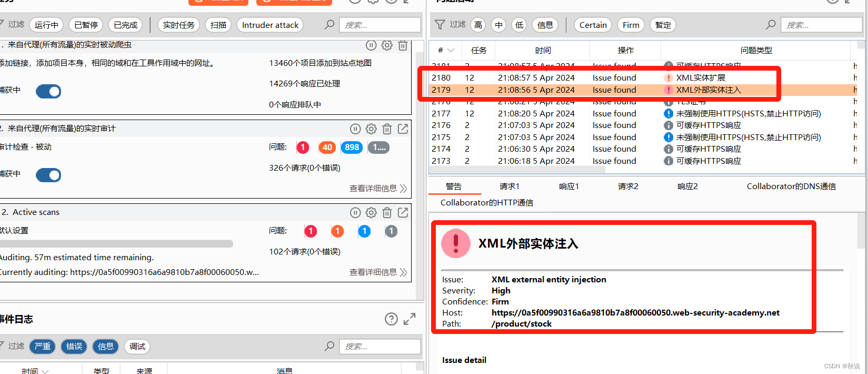Open 查看详细信息 for live audit task
The width and height of the screenshot is (868, 374).
(x=378, y=188)
